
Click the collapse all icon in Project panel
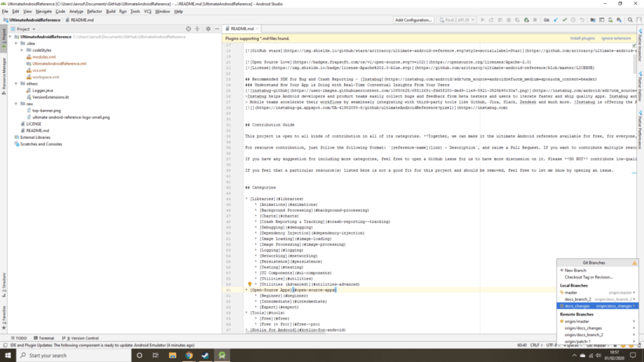pos(198,29)
